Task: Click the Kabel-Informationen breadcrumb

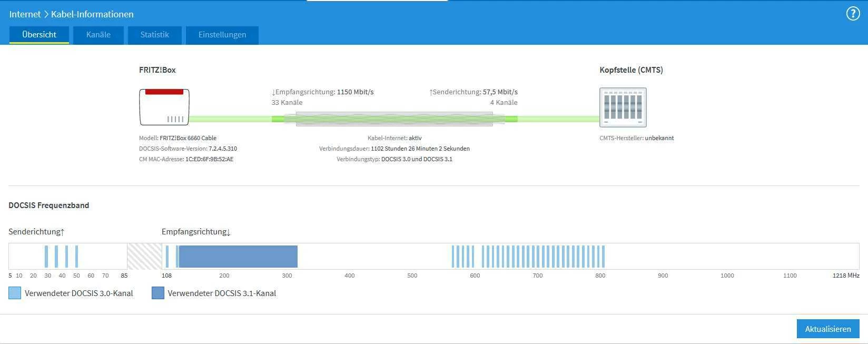Action: (92, 14)
